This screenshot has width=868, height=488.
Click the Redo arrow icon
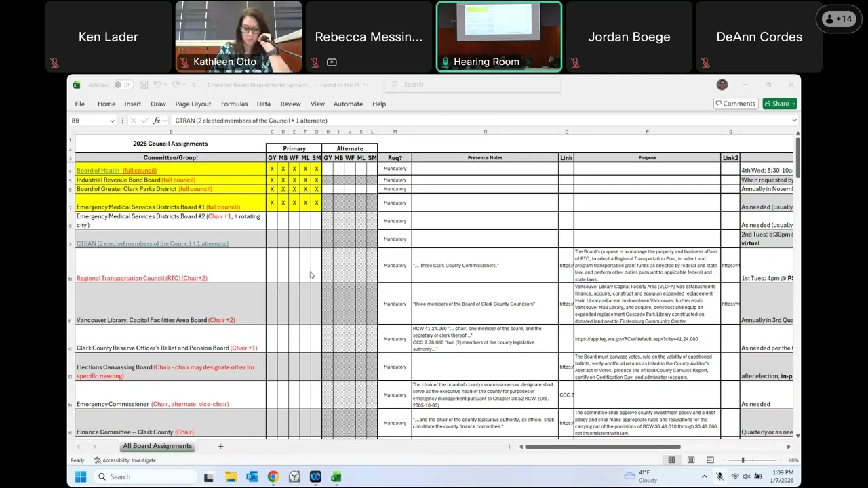[176, 85]
